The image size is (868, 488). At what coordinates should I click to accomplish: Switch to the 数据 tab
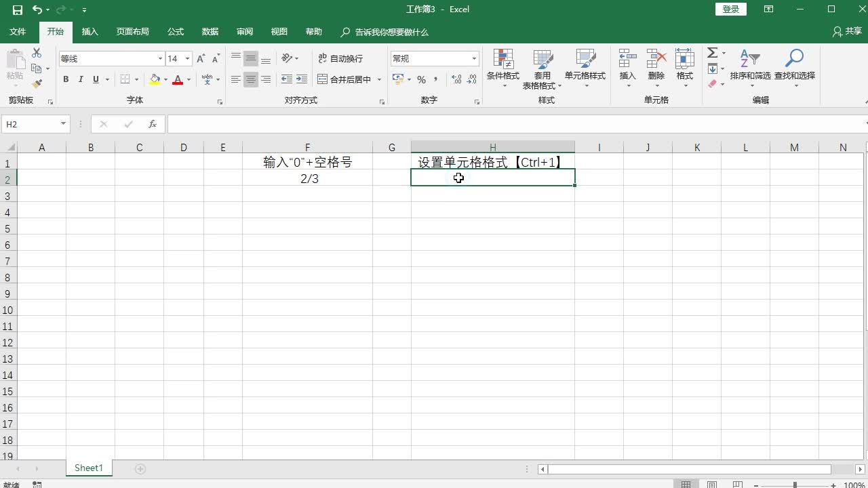click(x=210, y=32)
